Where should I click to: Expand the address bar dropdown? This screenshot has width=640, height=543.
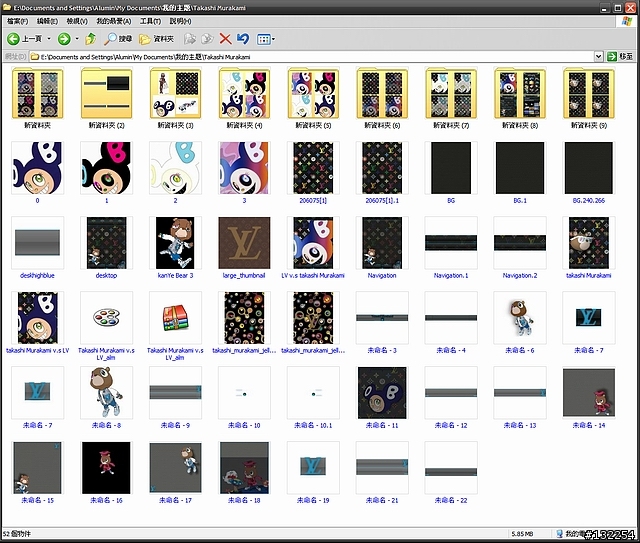pyautogui.click(x=598, y=56)
